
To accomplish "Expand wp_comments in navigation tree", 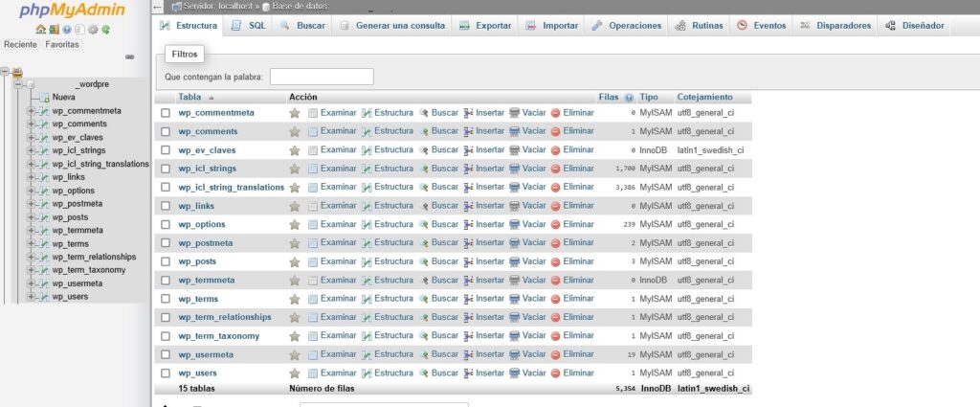I will (30, 124).
